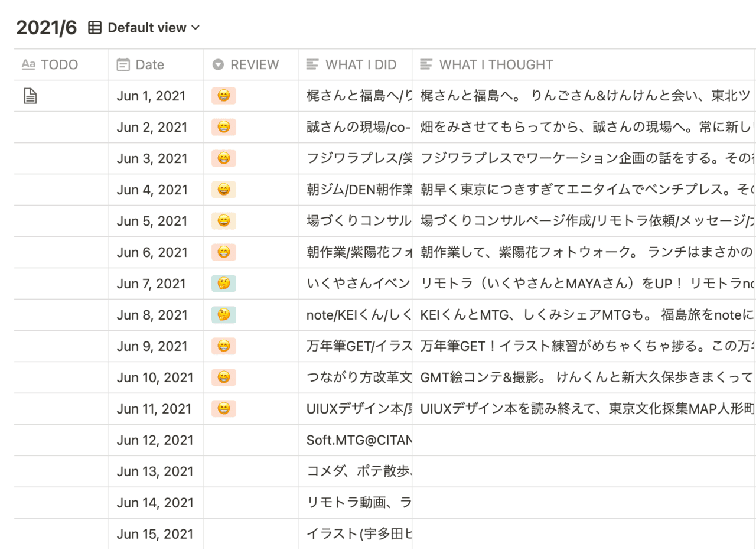Click the text property icon beside WHAT I DID
756x550 pixels.
311,64
